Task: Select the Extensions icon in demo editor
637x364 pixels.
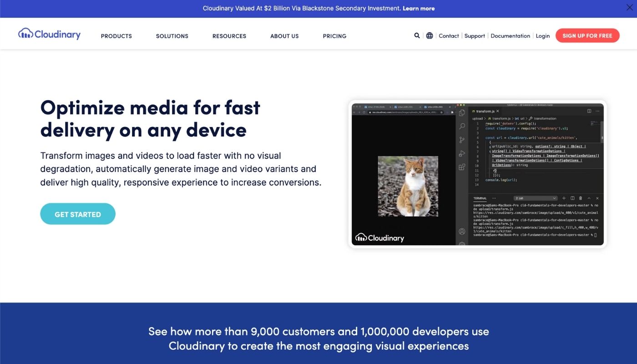Action: [x=462, y=167]
